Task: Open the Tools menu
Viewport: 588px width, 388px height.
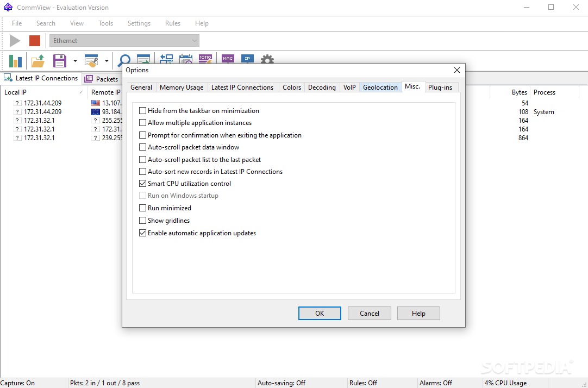Action: pos(106,23)
